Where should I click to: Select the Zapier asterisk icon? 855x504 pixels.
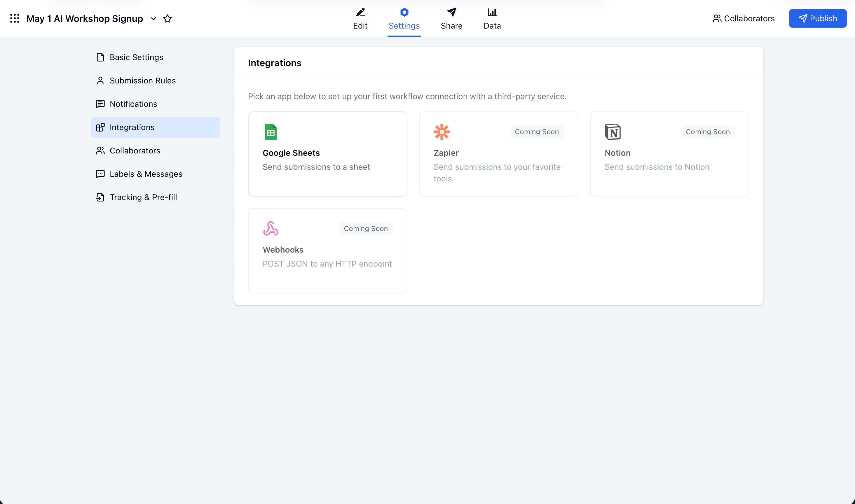[x=442, y=132]
